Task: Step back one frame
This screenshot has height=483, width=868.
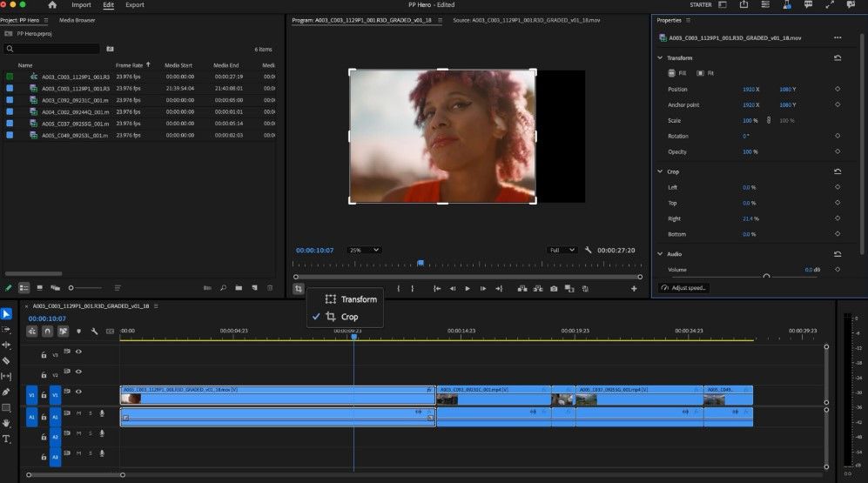Action: 452,289
